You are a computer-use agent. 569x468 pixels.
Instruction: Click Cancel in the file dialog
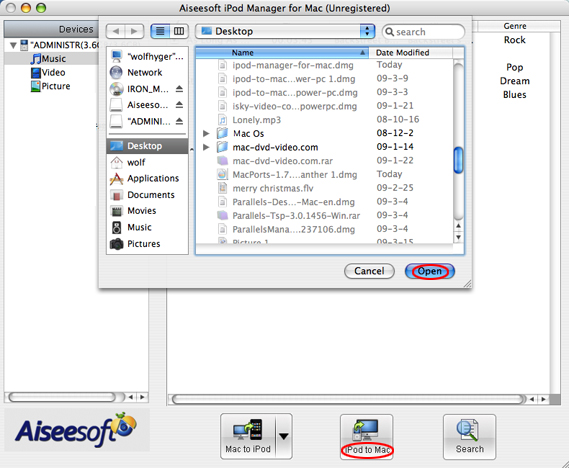pos(369,271)
